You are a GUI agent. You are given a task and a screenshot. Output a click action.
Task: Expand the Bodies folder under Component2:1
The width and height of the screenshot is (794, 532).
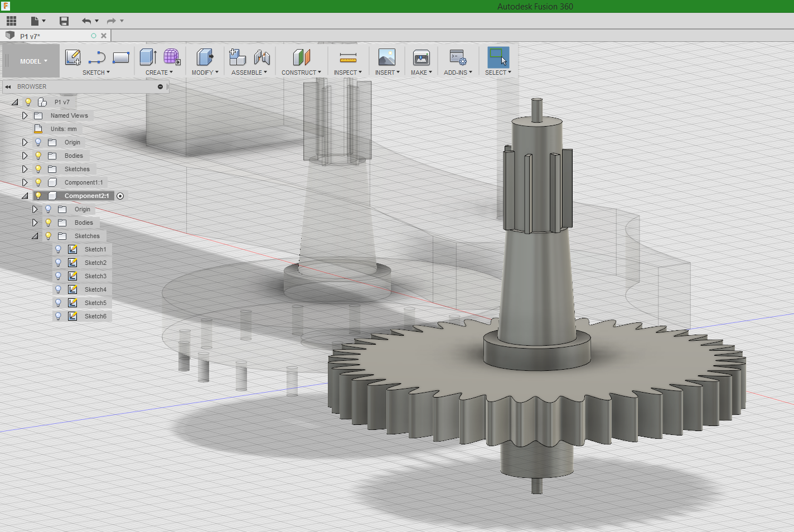[35, 223]
